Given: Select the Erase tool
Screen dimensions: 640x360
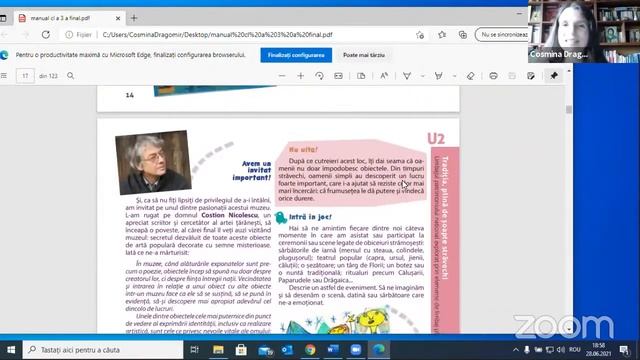Looking at the screenshot, I should [470, 76].
